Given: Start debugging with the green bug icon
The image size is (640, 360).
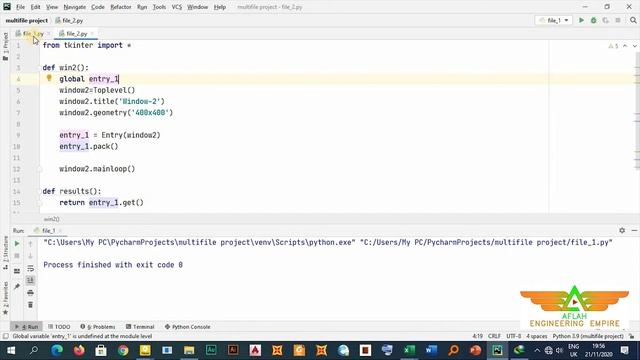Looking at the screenshot, I should pyautogui.click(x=593, y=20).
